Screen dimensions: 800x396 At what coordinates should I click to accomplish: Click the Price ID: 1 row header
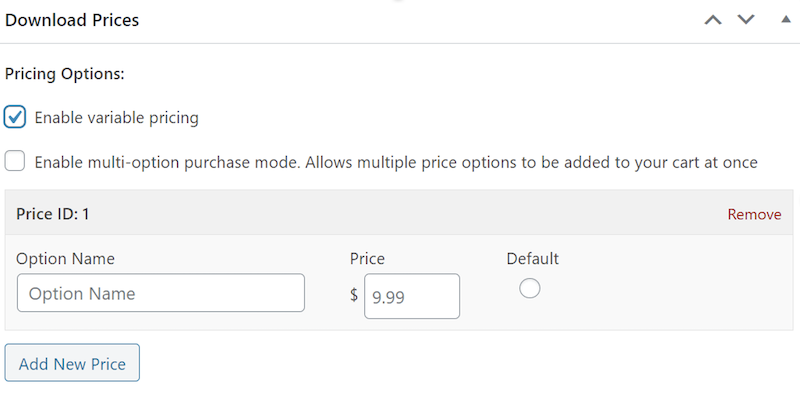(399, 213)
